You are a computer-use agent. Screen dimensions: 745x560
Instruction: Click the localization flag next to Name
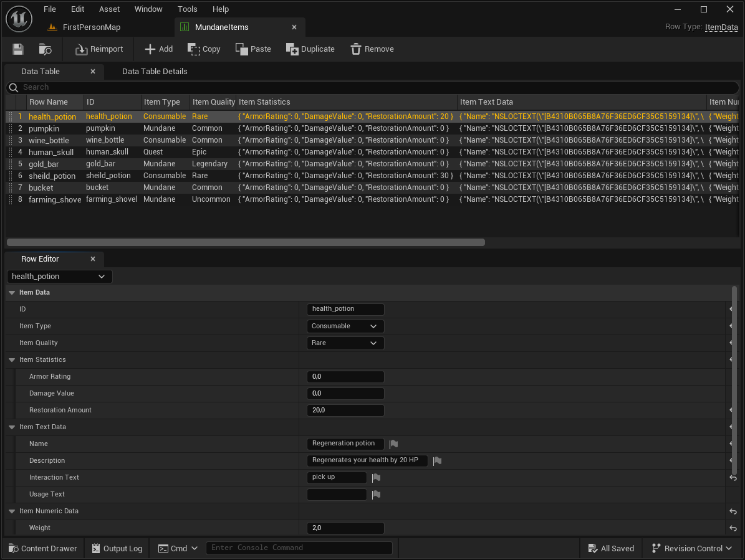pos(393,444)
